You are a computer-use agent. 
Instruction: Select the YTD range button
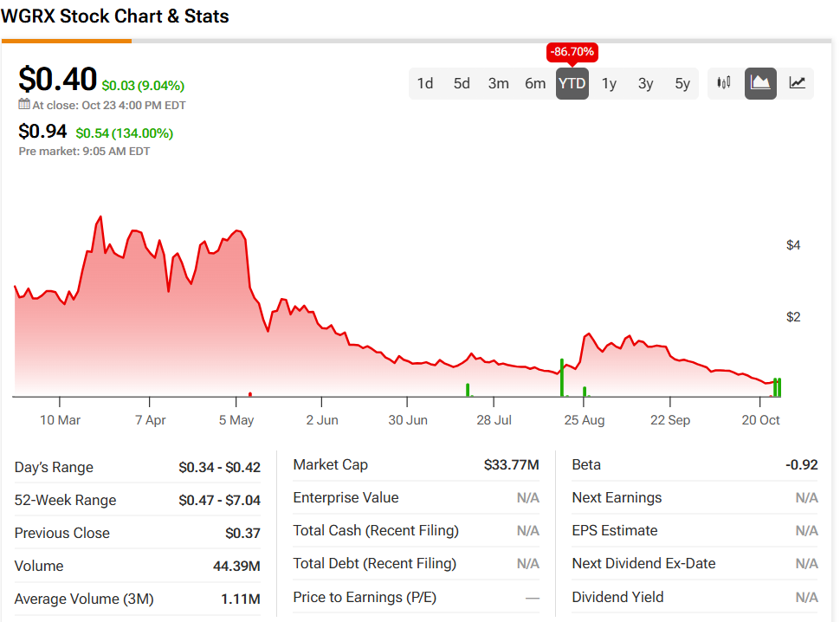[572, 83]
